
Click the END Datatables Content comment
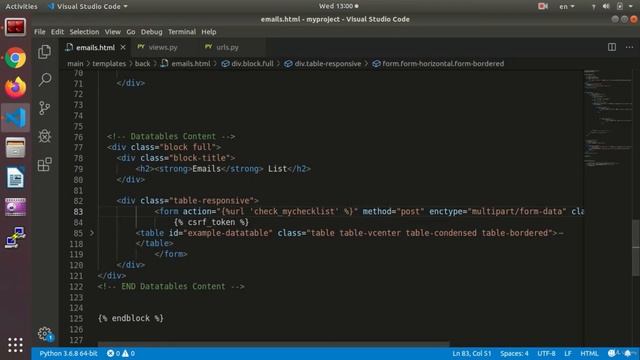tap(171, 287)
